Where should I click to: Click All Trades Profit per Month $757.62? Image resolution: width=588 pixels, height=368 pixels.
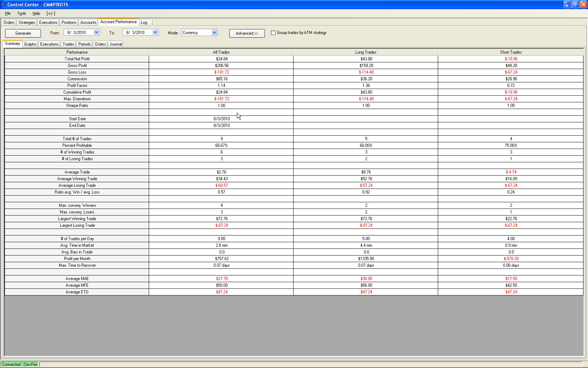click(x=222, y=259)
